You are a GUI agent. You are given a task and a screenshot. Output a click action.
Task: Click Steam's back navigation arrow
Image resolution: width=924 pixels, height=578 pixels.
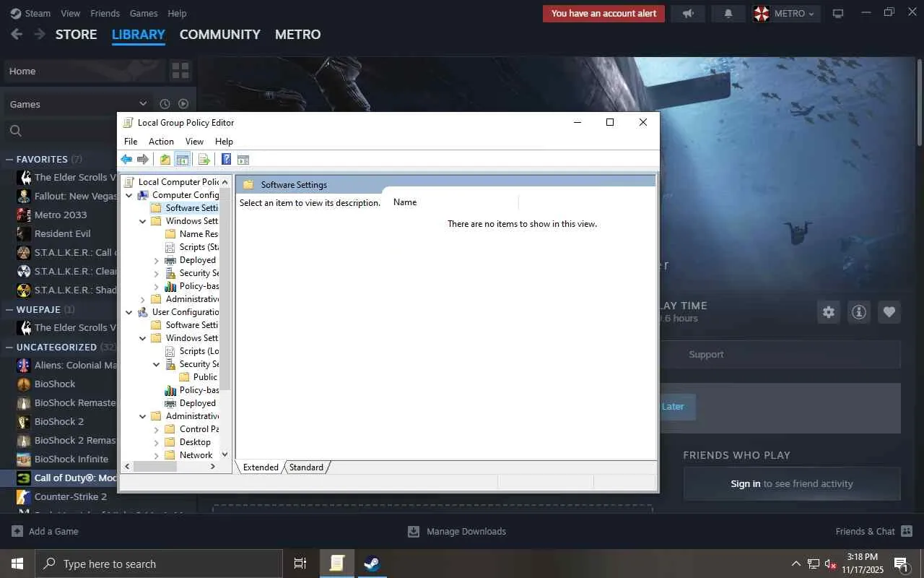click(x=17, y=34)
